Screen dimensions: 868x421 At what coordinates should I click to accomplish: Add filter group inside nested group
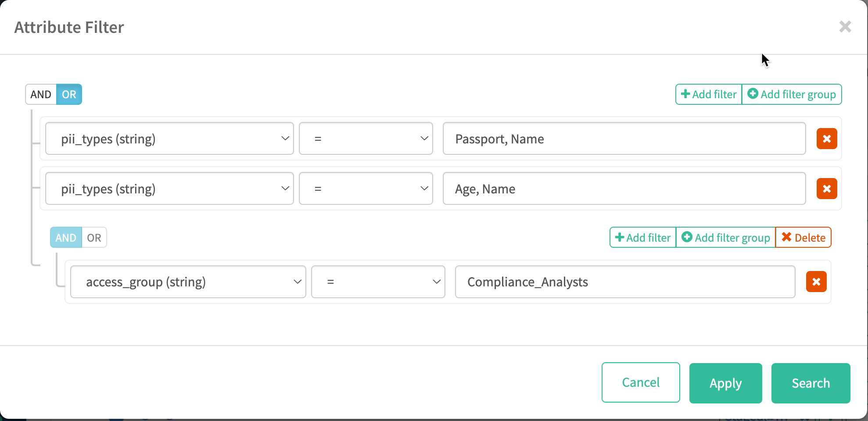point(725,237)
